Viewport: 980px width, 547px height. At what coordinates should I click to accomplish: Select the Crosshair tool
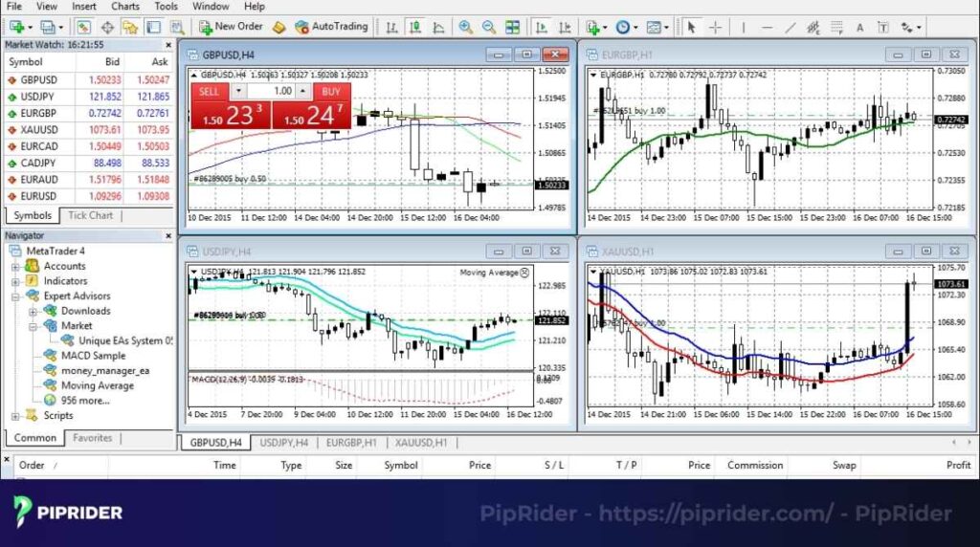click(x=715, y=27)
